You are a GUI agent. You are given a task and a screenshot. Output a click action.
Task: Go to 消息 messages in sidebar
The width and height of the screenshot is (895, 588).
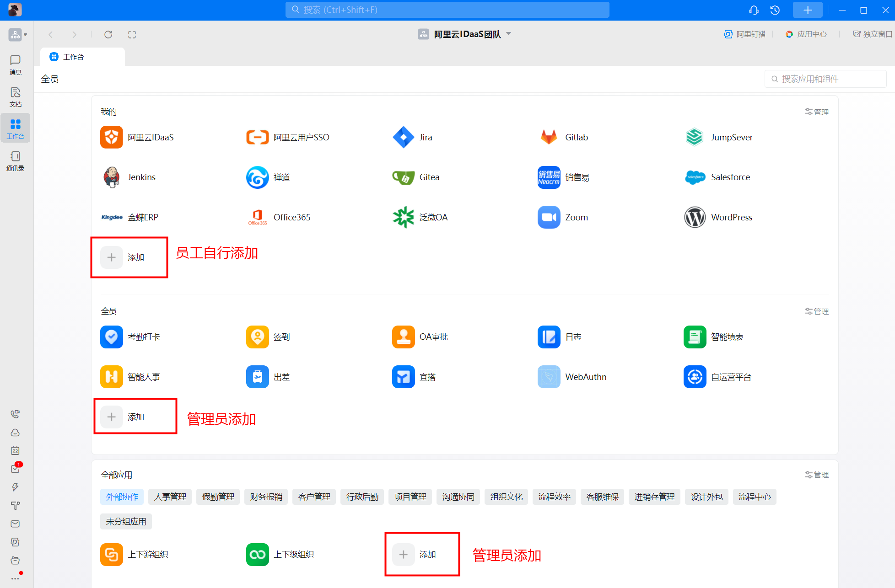click(x=15, y=65)
